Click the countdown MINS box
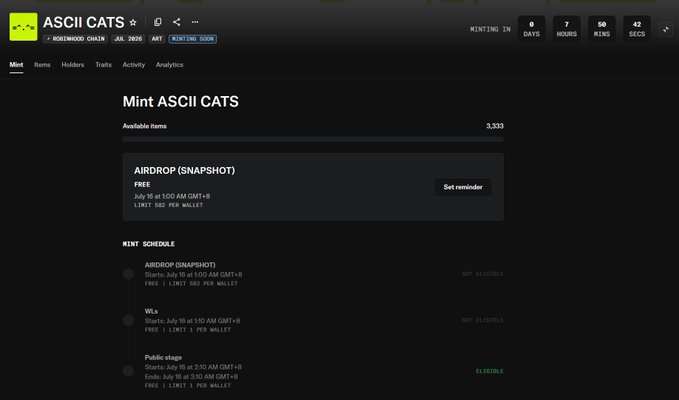This screenshot has height=400, width=679. [x=601, y=29]
